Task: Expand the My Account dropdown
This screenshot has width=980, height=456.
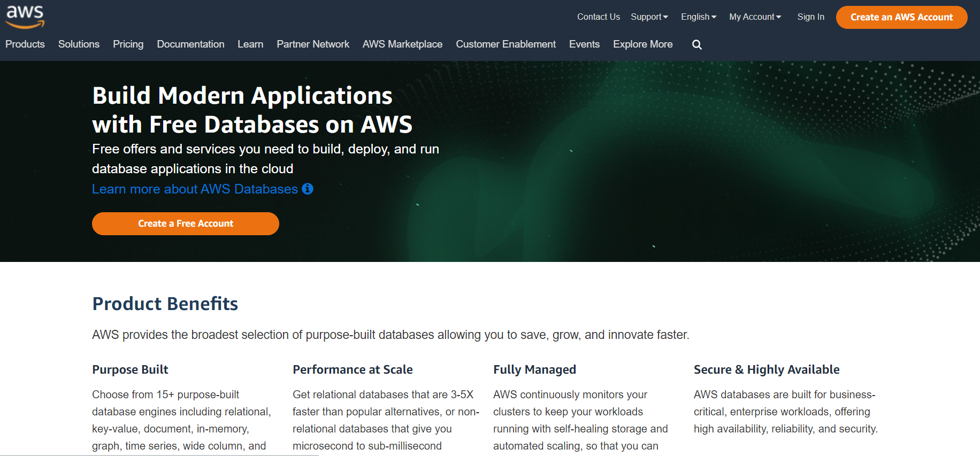Action: pyautogui.click(x=755, y=17)
